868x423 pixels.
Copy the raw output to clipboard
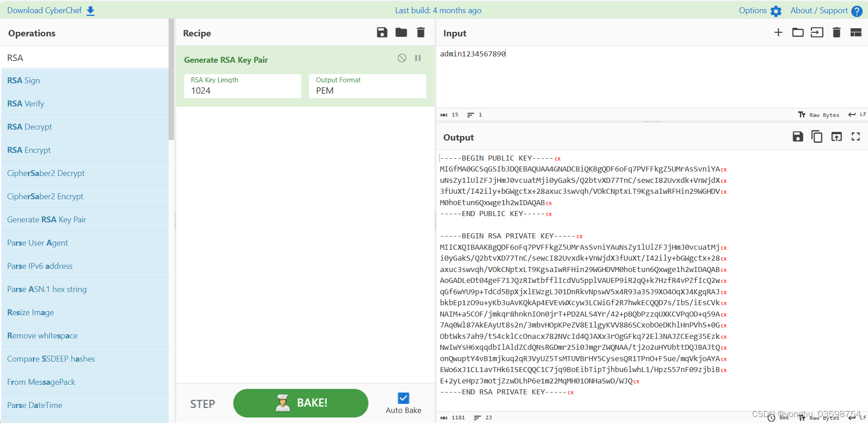(817, 136)
